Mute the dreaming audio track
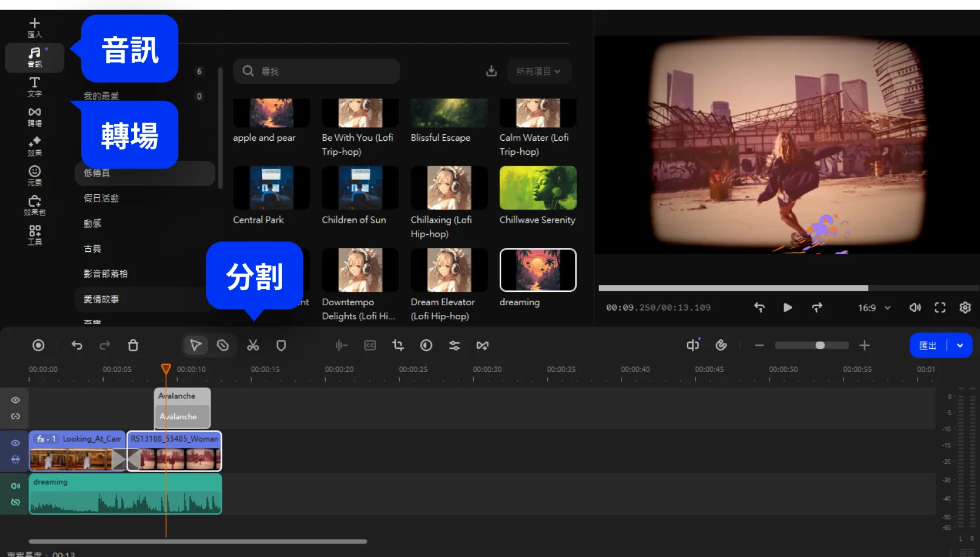Image resolution: width=980 pixels, height=557 pixels. 16,485
